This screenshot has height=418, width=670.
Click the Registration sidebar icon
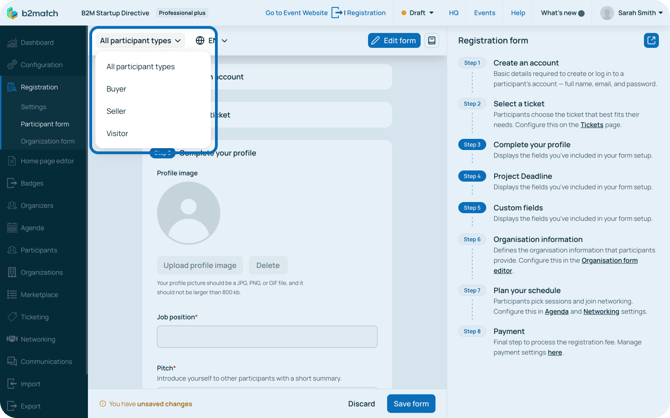coord(12,87)
